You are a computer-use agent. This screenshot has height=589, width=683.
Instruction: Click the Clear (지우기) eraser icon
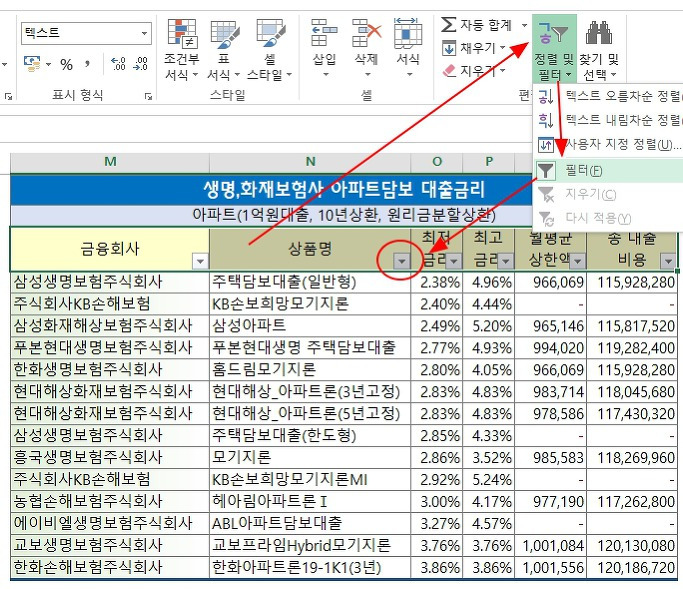[449, 71]
